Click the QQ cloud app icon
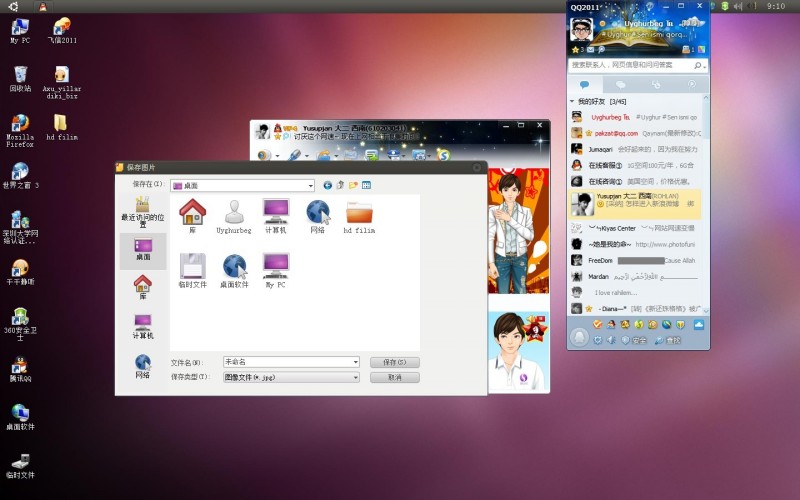 698,324
